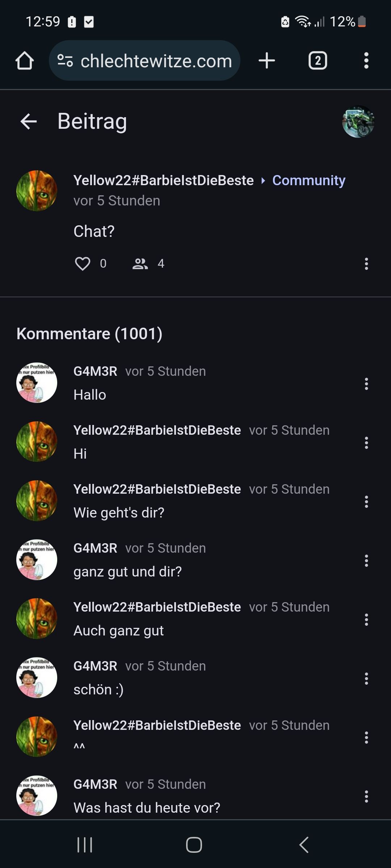Tap the site info icon in address bar
Viewport: 391px width, 868px height.
click(x=65, y=60)
